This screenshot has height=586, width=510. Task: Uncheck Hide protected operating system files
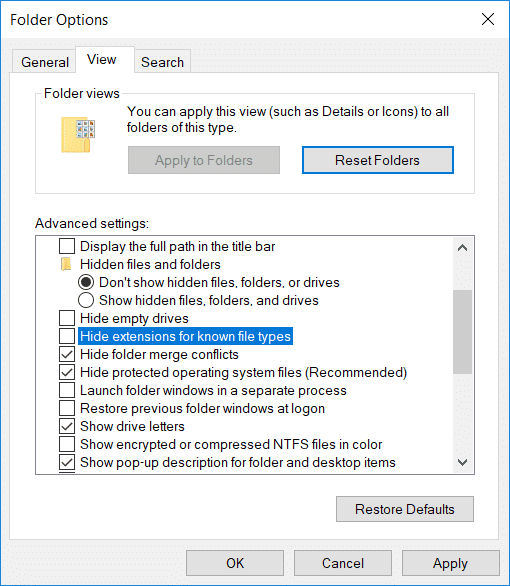coord(67,372)
